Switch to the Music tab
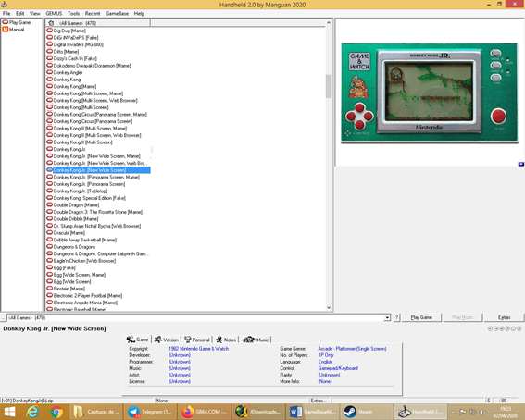Viewport: 525px width, 420px height. tap(256, 340)
